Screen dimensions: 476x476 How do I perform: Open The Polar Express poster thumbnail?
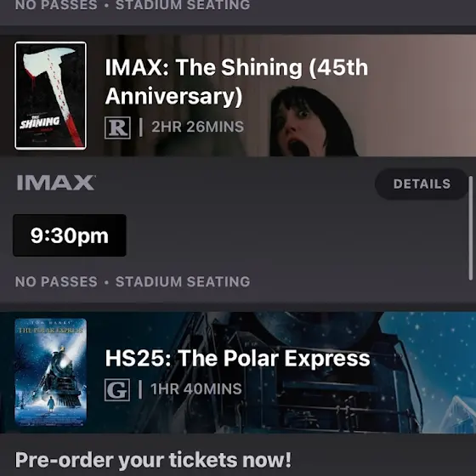[51, 372]
